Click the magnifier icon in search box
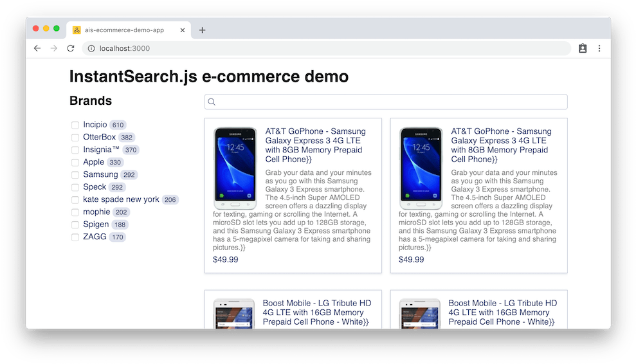636x364 pixels. tap(212, 102)
